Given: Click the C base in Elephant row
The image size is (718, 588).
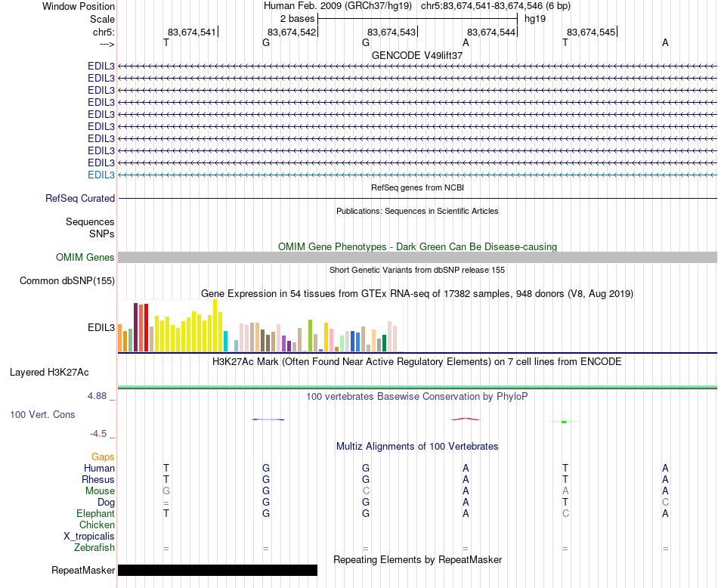Looking at the screenshot, I should click(x=565, y=514).
